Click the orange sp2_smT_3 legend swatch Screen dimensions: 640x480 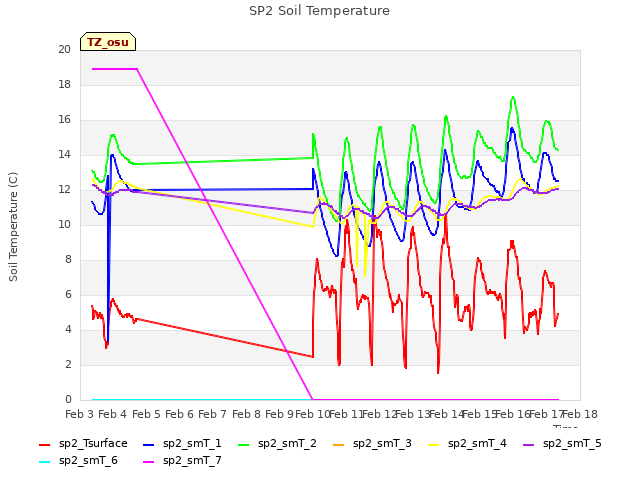point(339,444)
